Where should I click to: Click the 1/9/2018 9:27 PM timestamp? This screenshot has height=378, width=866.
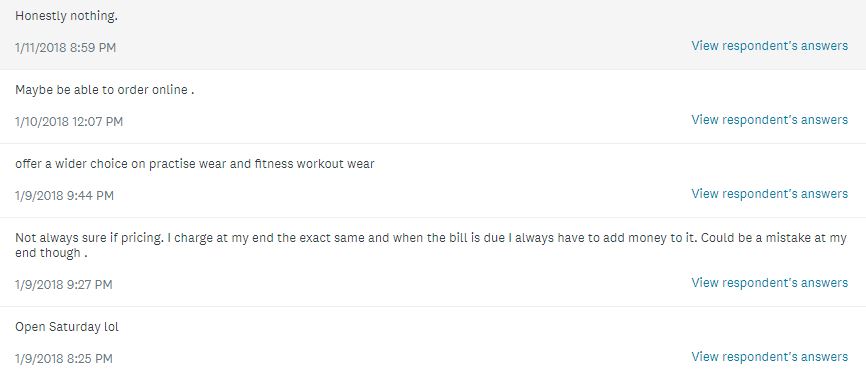(x=64, y=285)
